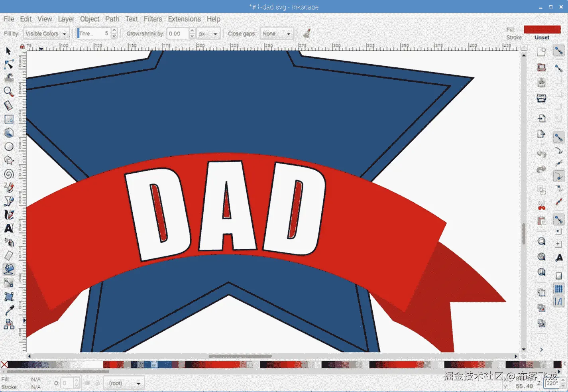Open the Filters menu
The width and height of the screenshot is (568, 392).
click(x=153, y=19)
